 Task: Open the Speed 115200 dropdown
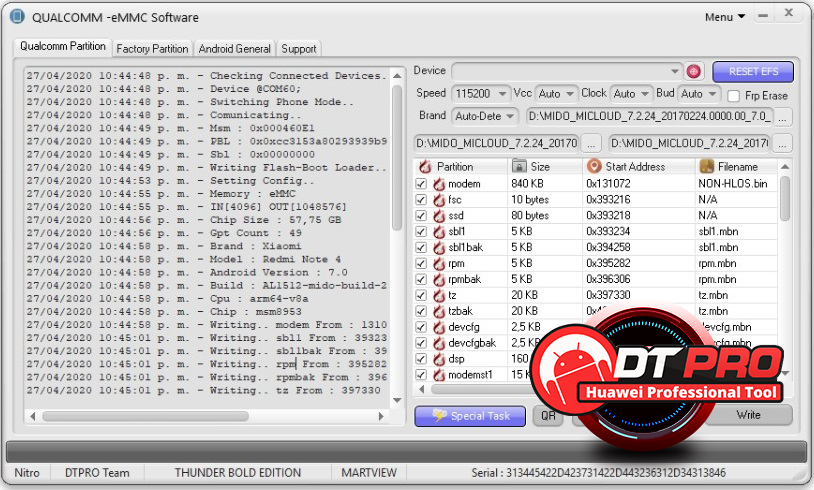pos(502,94)
